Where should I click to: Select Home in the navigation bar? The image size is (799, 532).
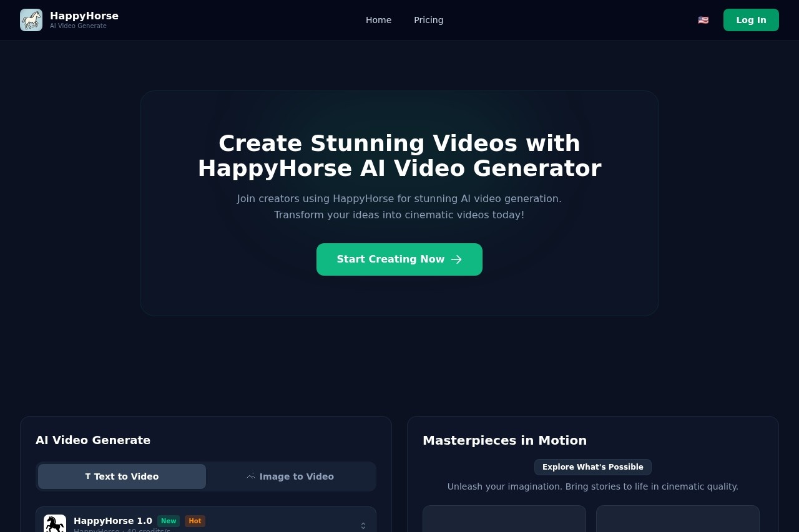pos(378,20)
